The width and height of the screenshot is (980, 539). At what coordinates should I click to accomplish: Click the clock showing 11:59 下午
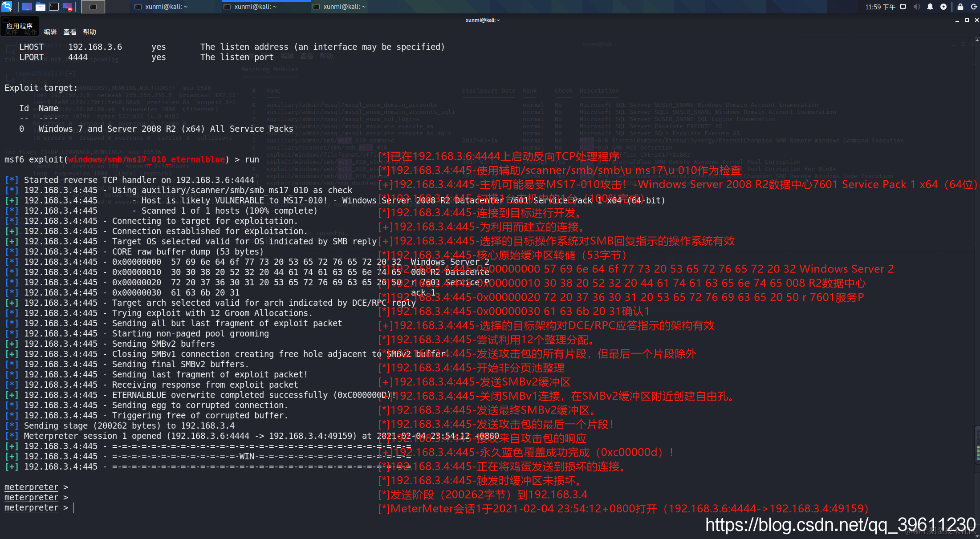point(880,7)
